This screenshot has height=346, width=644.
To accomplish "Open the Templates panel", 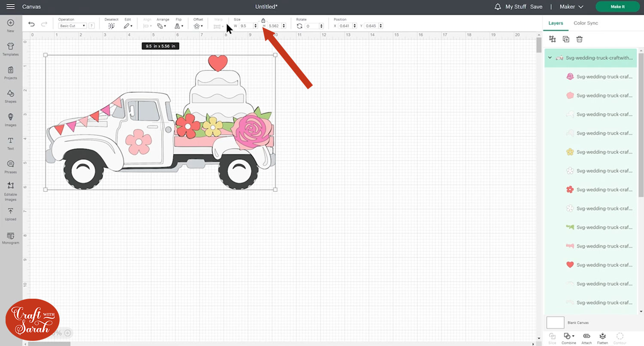I will [11, 49].
